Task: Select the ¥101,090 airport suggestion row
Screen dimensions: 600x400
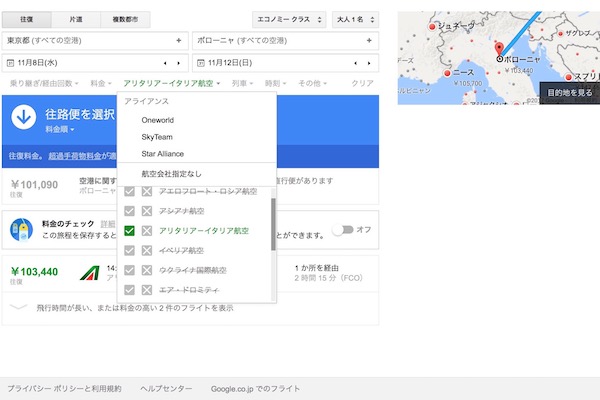Action: point(190,186)
